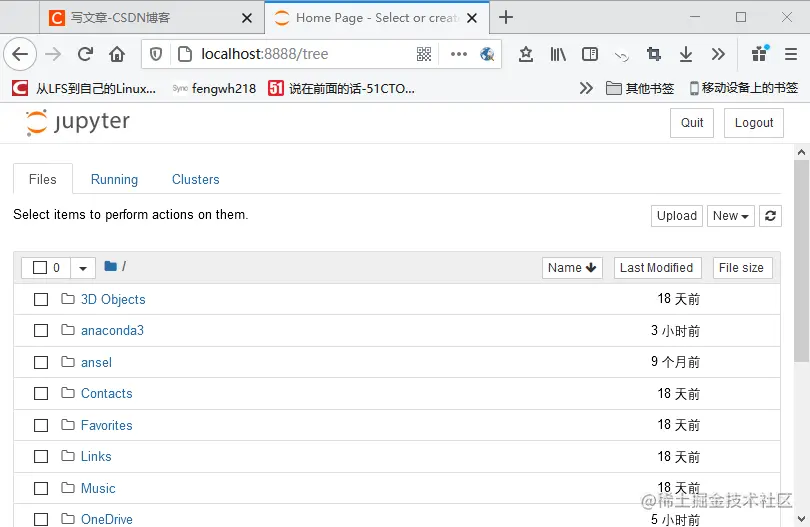Image resolution: width=810 pixels, height=527 pixels.
Task: Open the selection type dropdown arrow
Action: click(x=83, y=268)
